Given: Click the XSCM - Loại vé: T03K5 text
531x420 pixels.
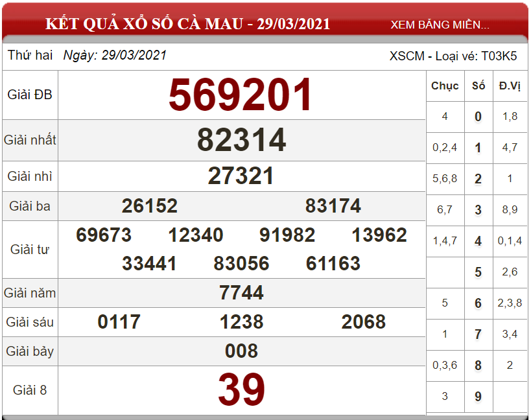Looking at the screenshot, I should [x=453, y=56].
